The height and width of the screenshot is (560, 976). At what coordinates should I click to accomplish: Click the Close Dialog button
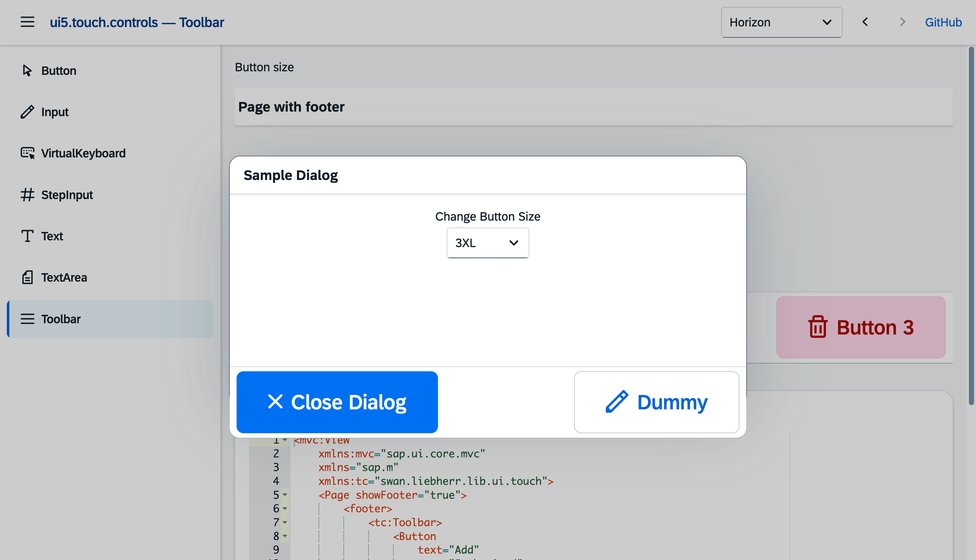[x=337, y=402]
